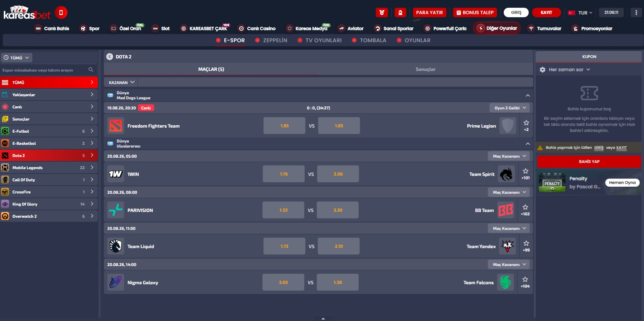644x321 pixels.
Task: Click the GİRİŞ login button
Action: [516, 12]
